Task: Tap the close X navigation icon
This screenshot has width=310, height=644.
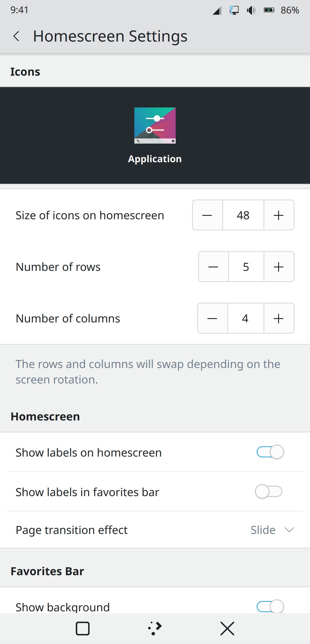Action: [x=227, y=629]
